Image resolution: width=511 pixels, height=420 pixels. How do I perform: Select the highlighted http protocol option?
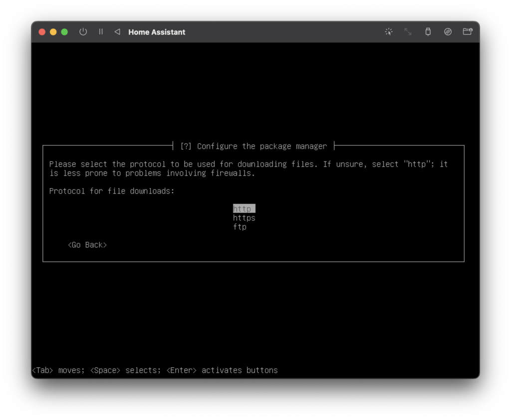click(x=244, y=209)
